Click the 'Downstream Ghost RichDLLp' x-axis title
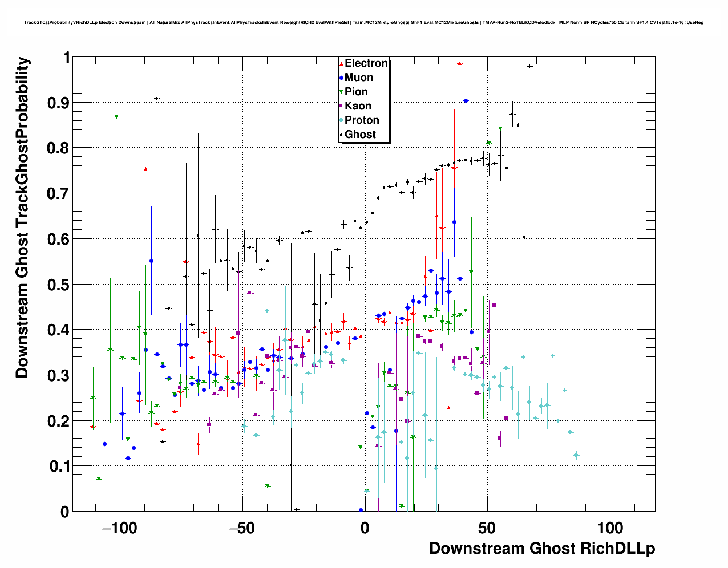728x568 pixels. pyautogui.click(x=542, y=549)
